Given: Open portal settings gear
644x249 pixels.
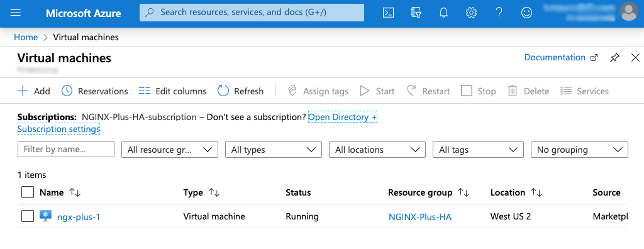Looking at the screenshot, I should click(x=471, y=13).
